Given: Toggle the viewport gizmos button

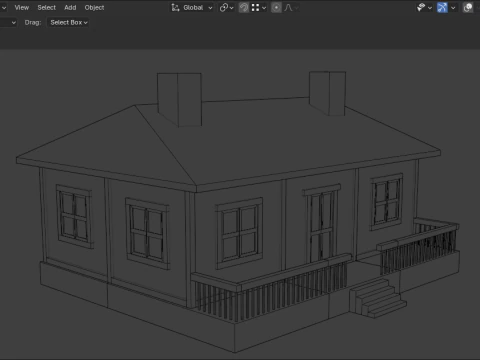Looking at the screenshot, I should tap(442, 7).
